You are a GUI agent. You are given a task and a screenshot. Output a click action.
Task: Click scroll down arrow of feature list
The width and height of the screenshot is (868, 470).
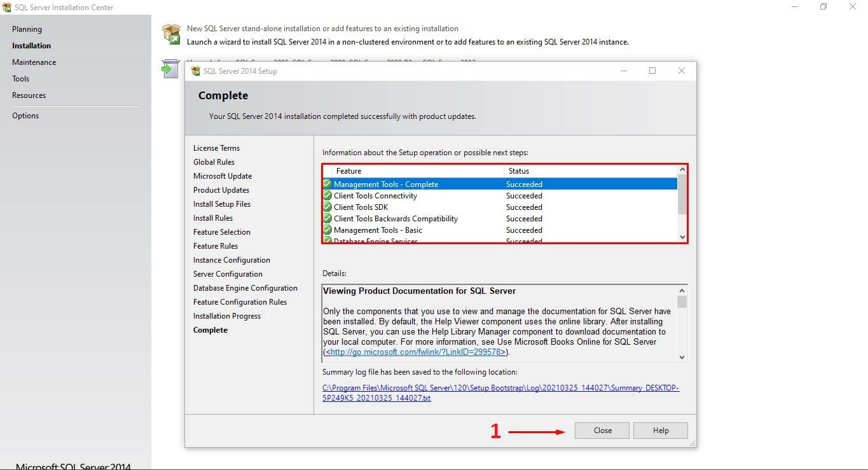682,237
